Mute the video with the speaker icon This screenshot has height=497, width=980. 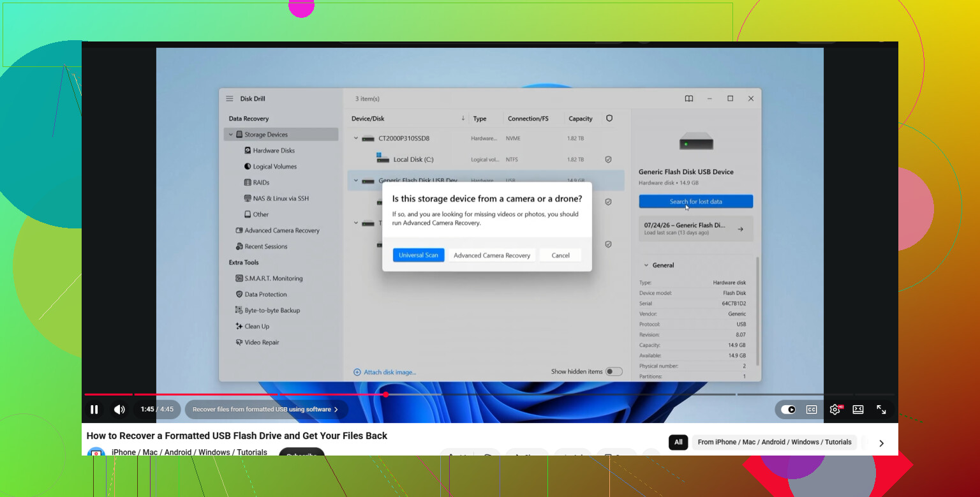[119, 410]
